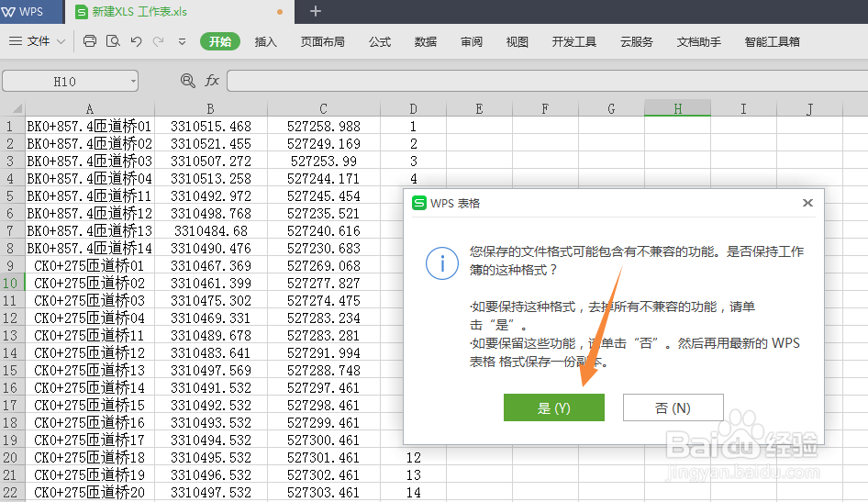Viewport: 868px width, 502px height.
Task: Open the 审阅 ribbon tab
Action: (x=471, y=42)
